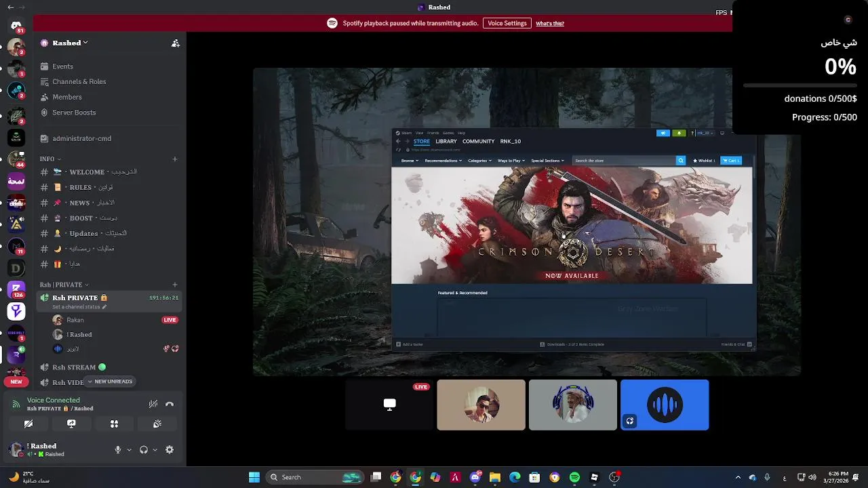Turn on camera in voice panel
This screenshot has height=488, width=868.
coord(28,424)
